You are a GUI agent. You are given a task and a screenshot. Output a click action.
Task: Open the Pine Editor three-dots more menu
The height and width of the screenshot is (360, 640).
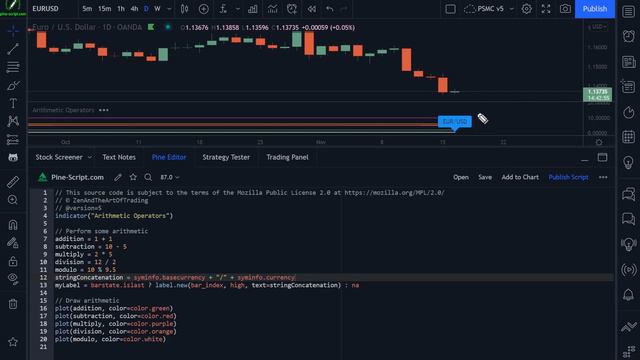603,177
